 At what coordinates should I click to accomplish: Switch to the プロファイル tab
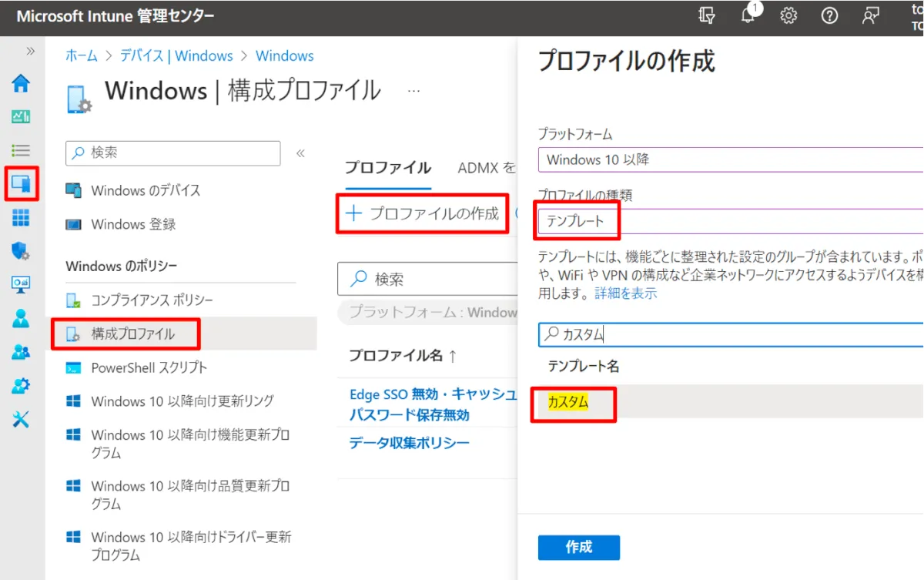point(387,168)
